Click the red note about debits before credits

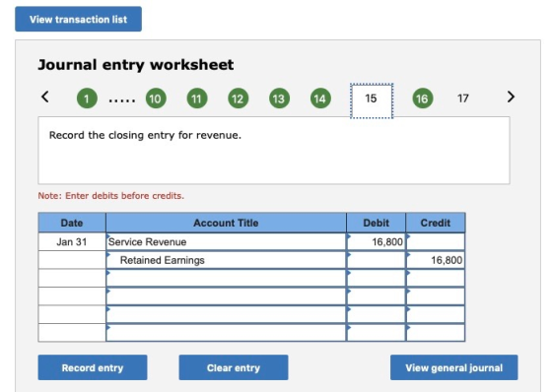110,196
